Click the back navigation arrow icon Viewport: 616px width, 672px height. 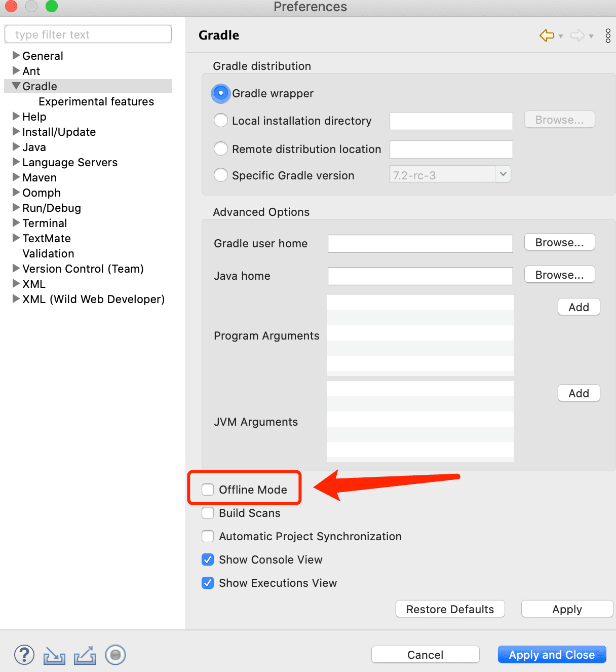pyautogui.click(x=547, y=35)
